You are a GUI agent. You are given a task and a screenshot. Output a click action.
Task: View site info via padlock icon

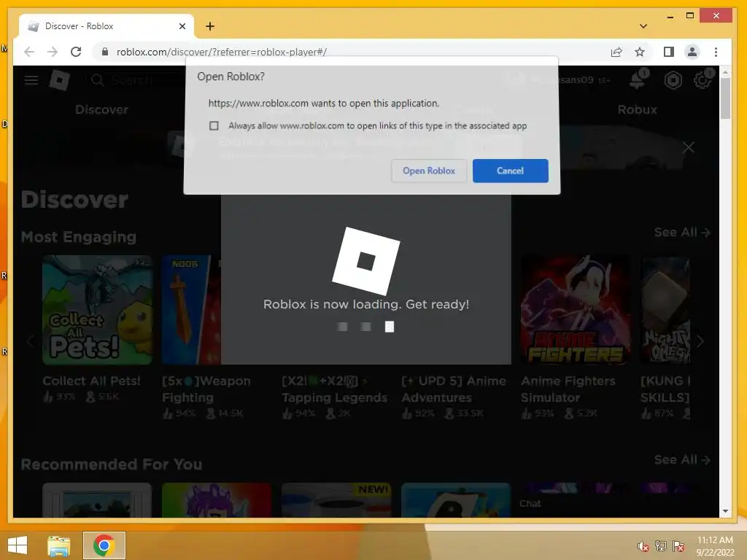pyautogui.click(x=105, y=52)
